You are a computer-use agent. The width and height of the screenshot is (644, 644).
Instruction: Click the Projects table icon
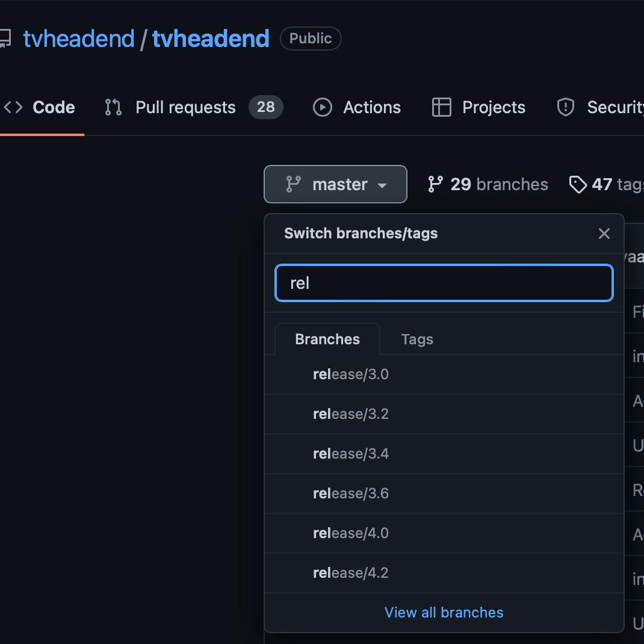442,107
